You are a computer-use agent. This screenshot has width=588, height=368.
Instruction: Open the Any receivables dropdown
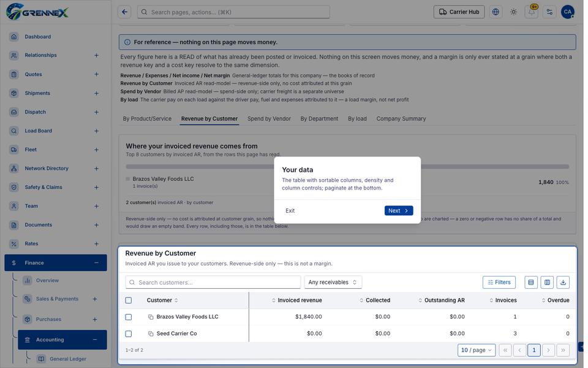pos(333,282)
